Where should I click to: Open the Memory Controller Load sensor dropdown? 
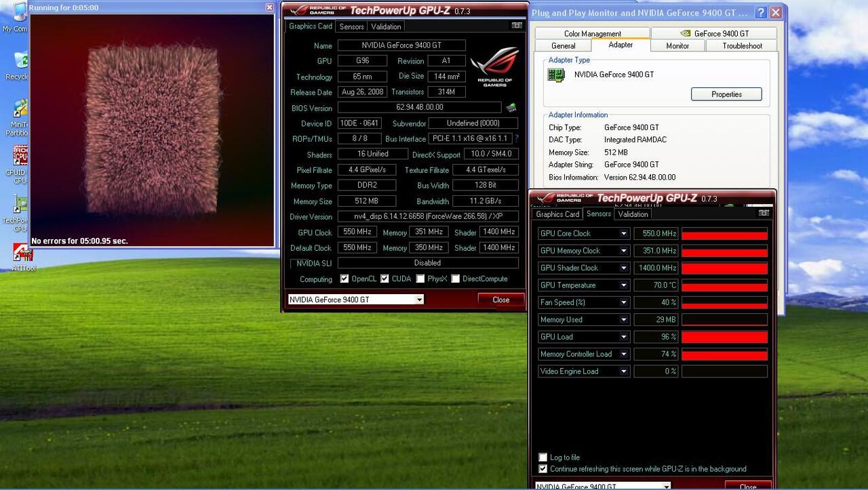tap(624, 354)
